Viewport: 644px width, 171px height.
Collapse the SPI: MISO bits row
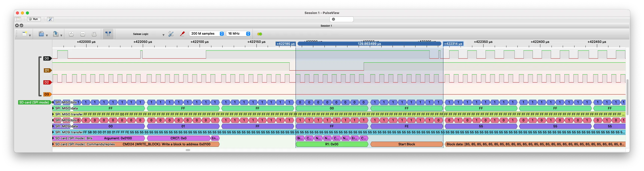pos(53,102)
